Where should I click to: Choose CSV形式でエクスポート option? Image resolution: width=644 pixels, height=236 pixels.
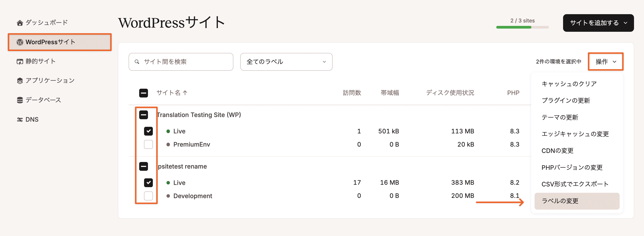575,184
